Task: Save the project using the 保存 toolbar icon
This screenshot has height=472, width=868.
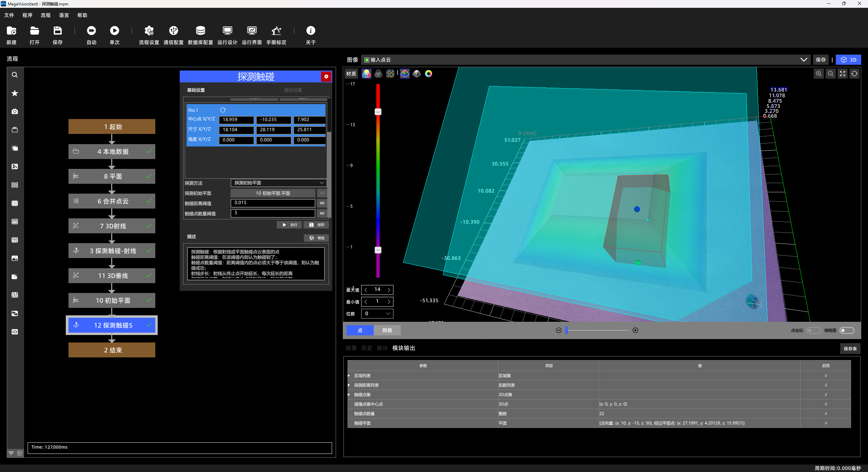Action: tap(58, 31)
